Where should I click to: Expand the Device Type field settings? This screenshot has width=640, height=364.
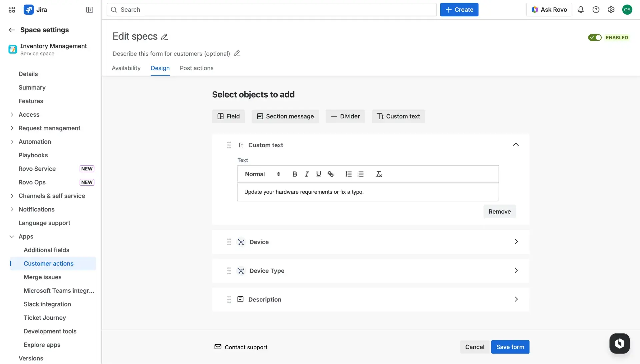click(516, 271)
